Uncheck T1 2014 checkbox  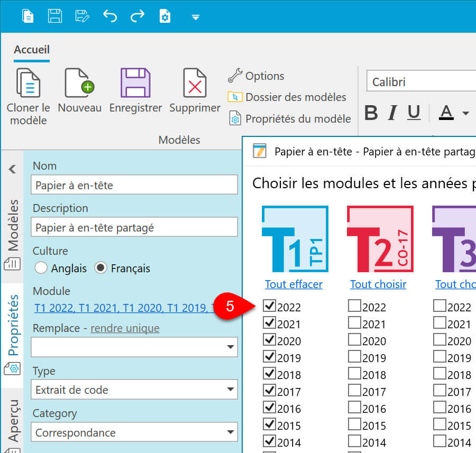pos(269,441)
